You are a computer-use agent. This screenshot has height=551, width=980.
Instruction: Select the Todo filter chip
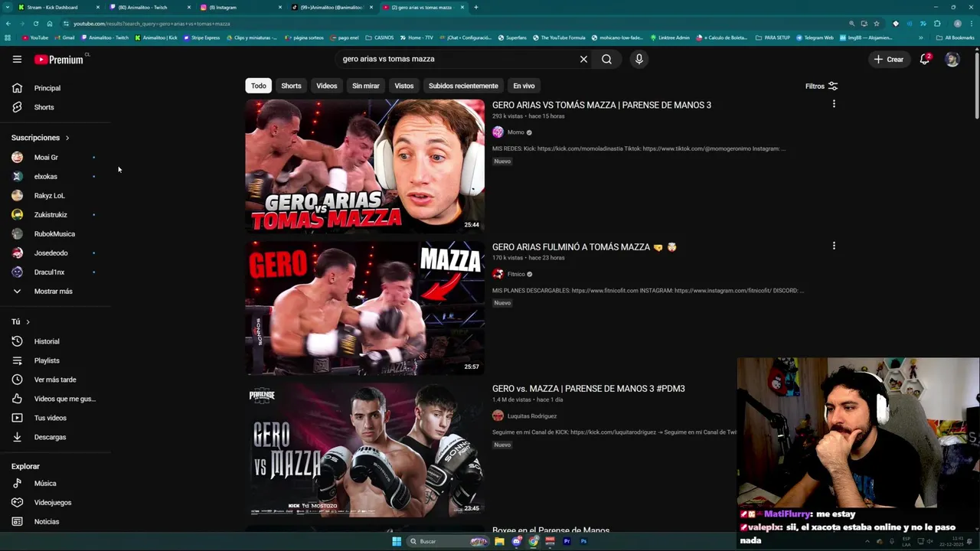point(259,86)
